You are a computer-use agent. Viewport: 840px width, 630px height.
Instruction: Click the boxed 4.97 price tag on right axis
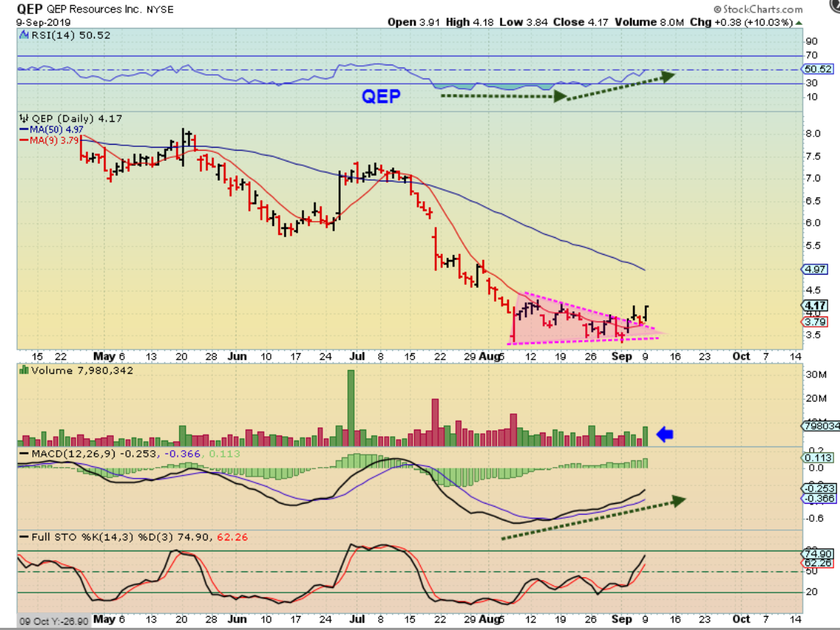click(x=815, y=269)
